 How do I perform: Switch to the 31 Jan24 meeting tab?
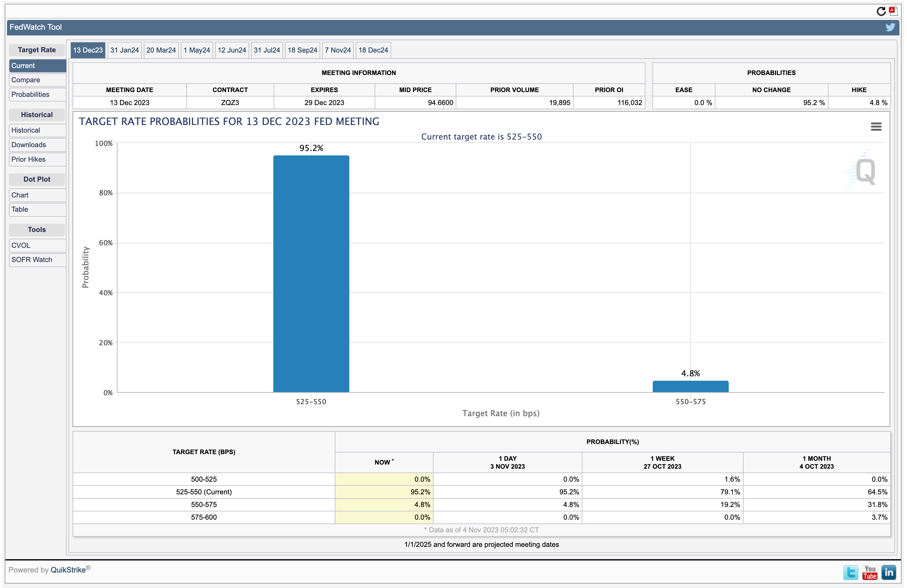pos(124,50)
